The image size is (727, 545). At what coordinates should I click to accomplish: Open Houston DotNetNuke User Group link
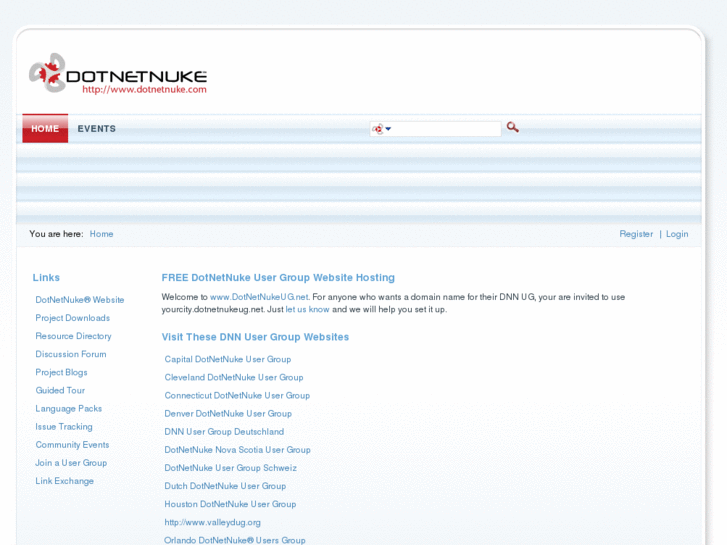pyautogui.click(x=230, y=504)
